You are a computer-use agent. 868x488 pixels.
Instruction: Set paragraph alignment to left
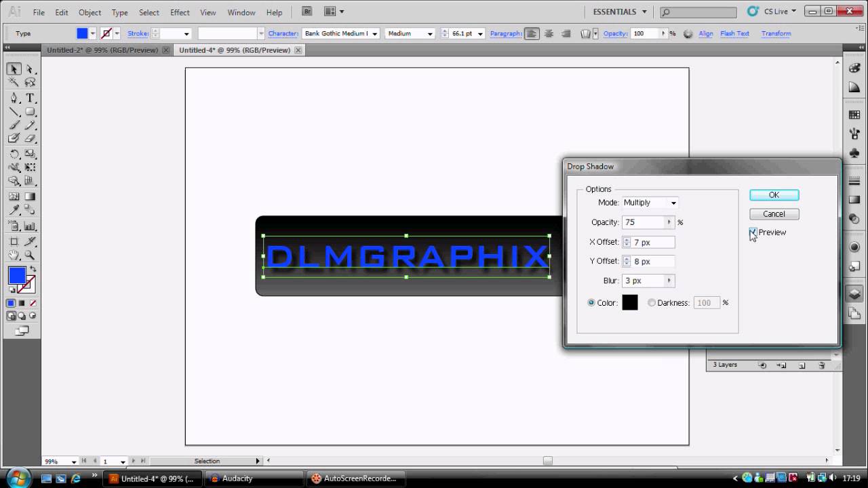pyautogui.click(x=532, y=33)
